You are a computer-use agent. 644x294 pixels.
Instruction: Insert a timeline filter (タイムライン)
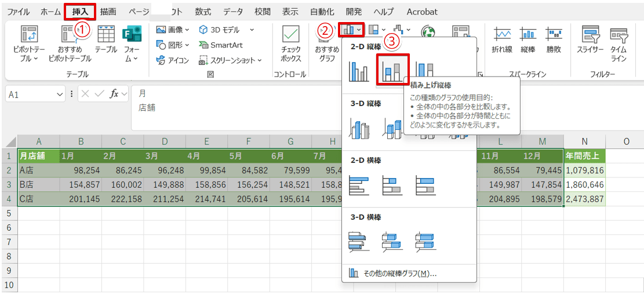point(618,44)
